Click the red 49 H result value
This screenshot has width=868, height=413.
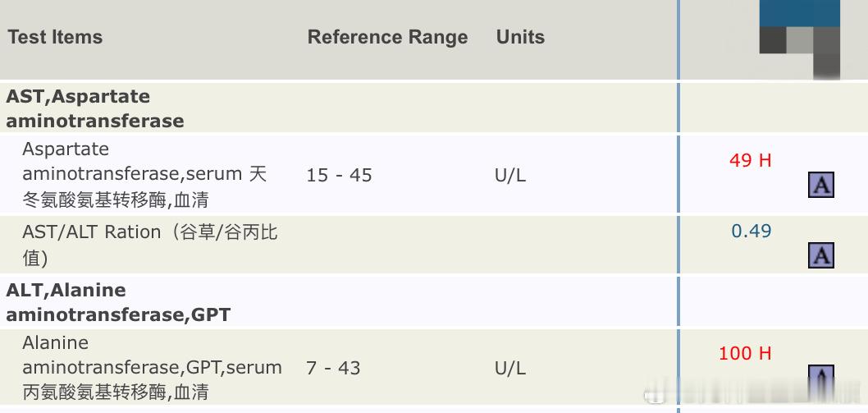pyautogui.click(x=750, y=160)
